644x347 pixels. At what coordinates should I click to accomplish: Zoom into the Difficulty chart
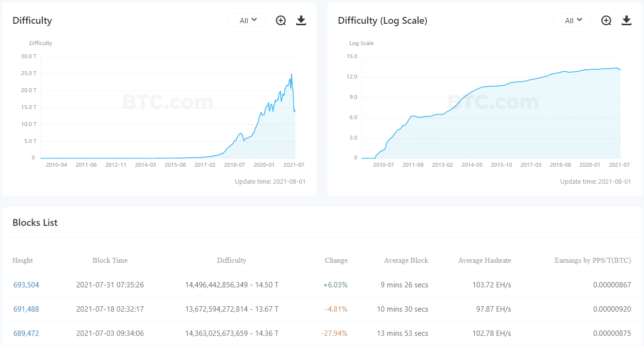[281, 20]
